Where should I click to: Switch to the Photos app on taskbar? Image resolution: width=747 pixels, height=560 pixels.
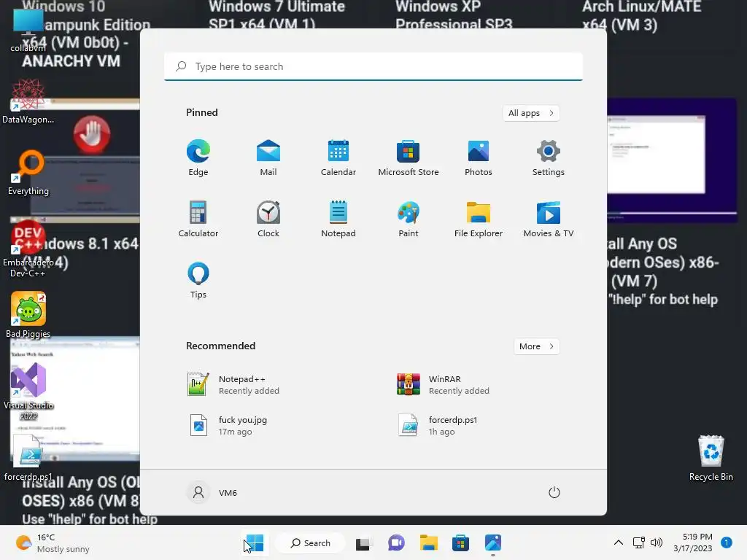tap(493, 542)
